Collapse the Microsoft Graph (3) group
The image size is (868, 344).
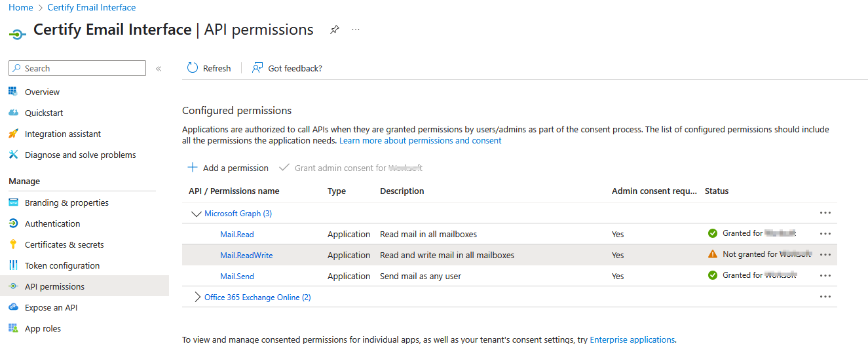tap(196, 214)
